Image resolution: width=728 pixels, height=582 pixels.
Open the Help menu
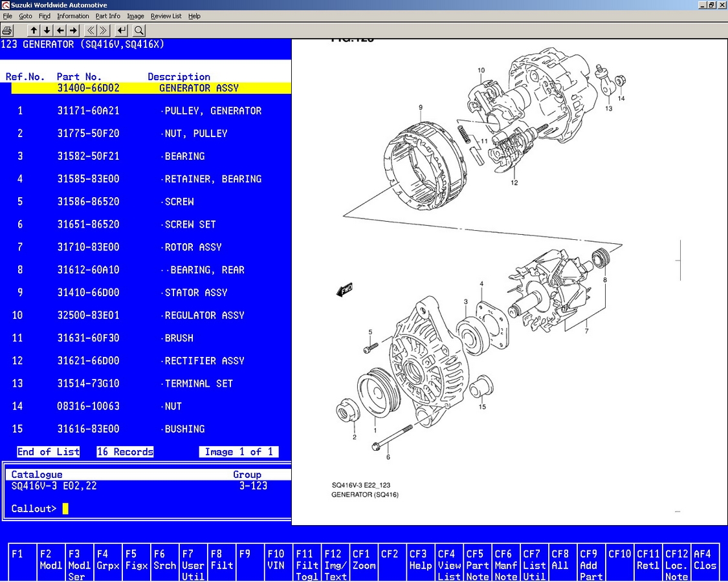point(194,16)
